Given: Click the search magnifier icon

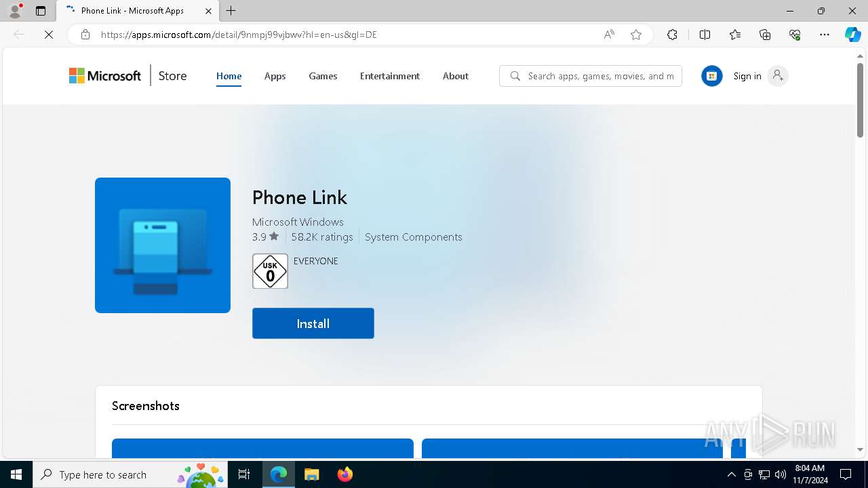Looking at the screenshot, I should (515, 76).
